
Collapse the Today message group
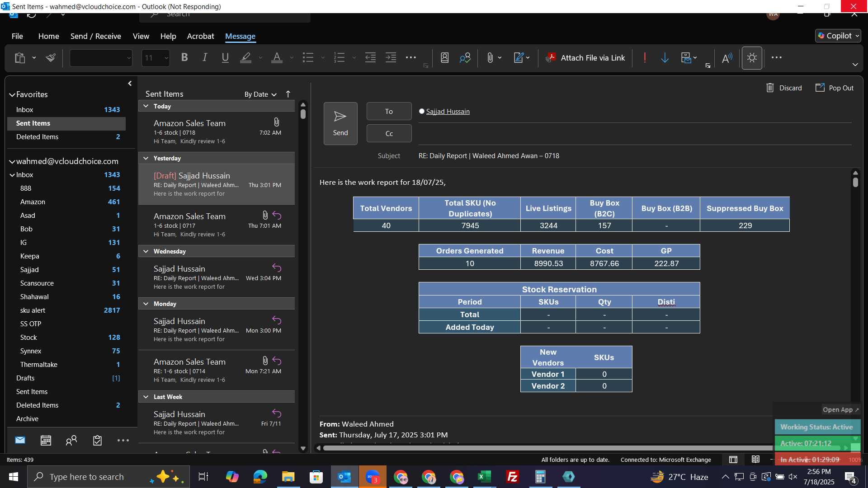click(146, 106)
